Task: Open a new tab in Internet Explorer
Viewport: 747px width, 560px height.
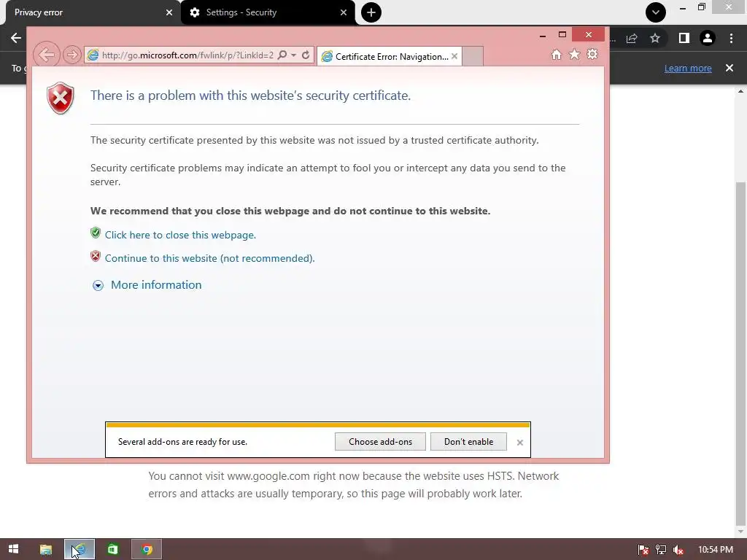Action: click(473, 56)
